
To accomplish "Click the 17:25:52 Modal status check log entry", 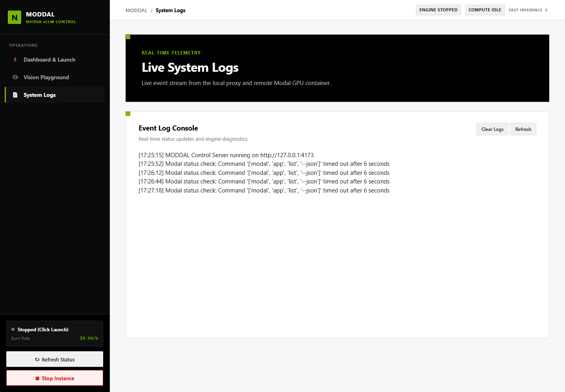I will (264, 164).
